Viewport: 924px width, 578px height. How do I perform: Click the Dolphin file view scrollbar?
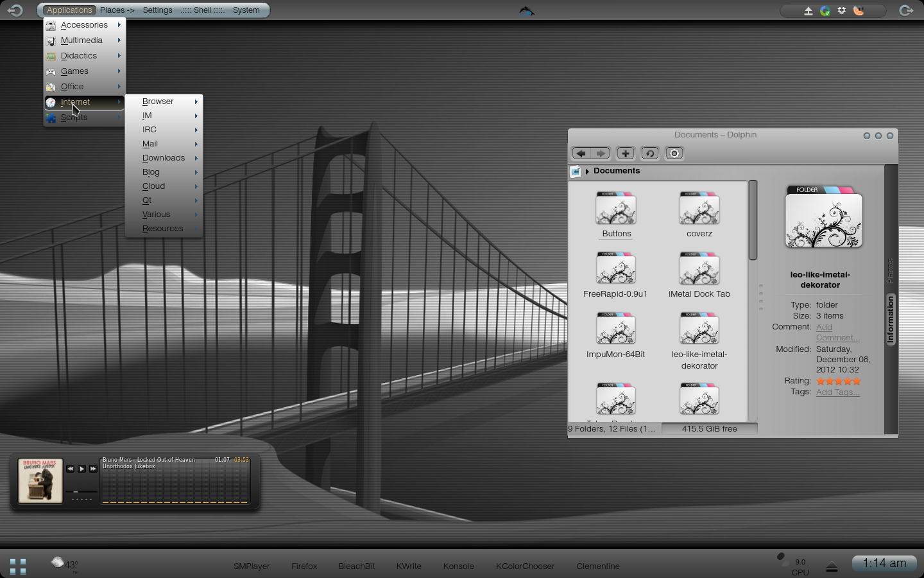753,220
